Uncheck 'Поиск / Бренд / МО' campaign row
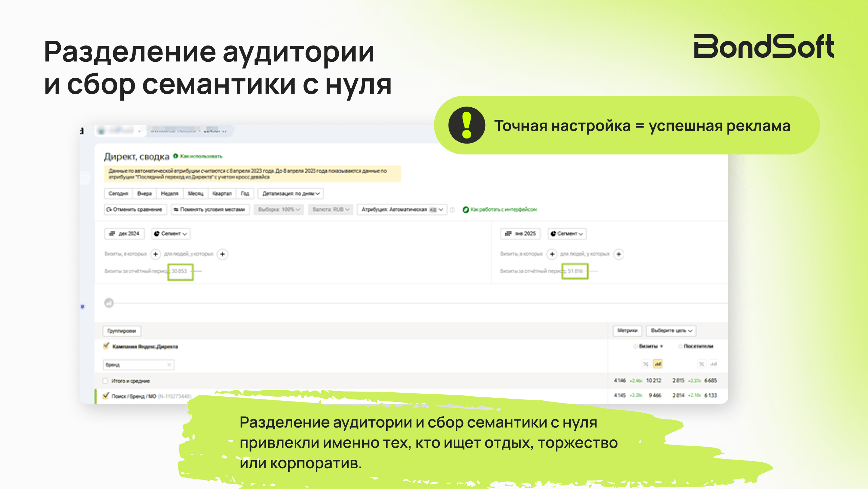Viewport: 868px width, 489px height. [106, 396]
